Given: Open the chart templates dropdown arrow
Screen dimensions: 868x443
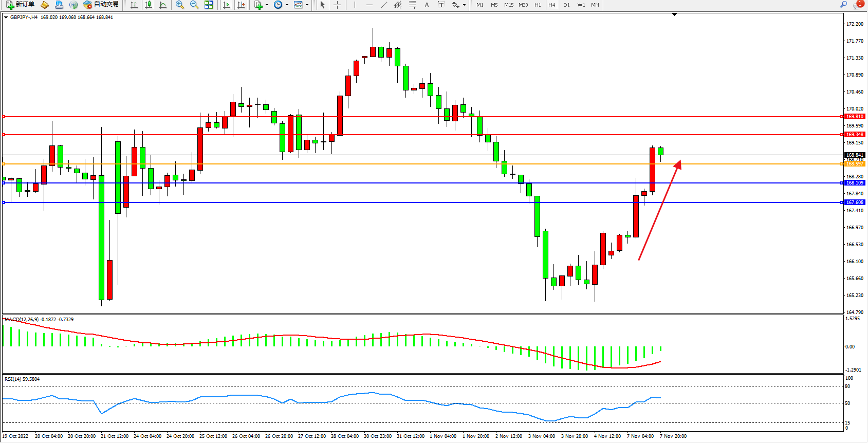Looking at the screenshot, I should coord(307,5).
